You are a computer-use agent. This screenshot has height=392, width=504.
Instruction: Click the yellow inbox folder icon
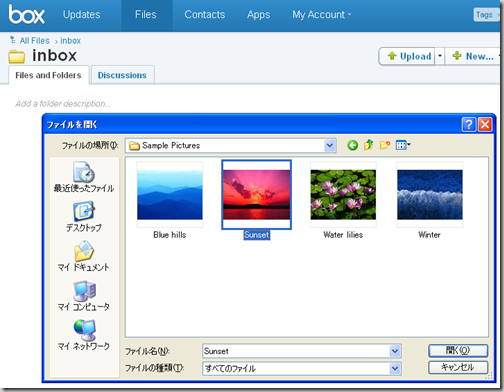coord(17,56)
